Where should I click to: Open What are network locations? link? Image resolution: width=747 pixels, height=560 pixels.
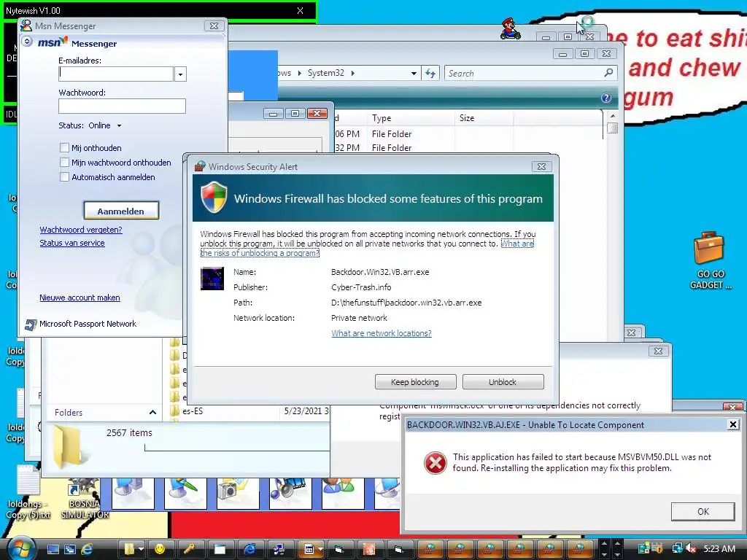[381, 333]
